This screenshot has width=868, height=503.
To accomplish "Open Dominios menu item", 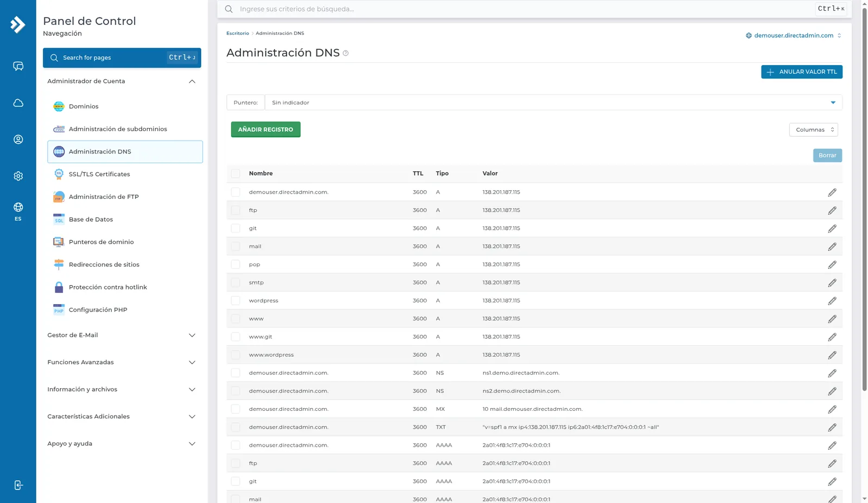I will click(125, 106).
